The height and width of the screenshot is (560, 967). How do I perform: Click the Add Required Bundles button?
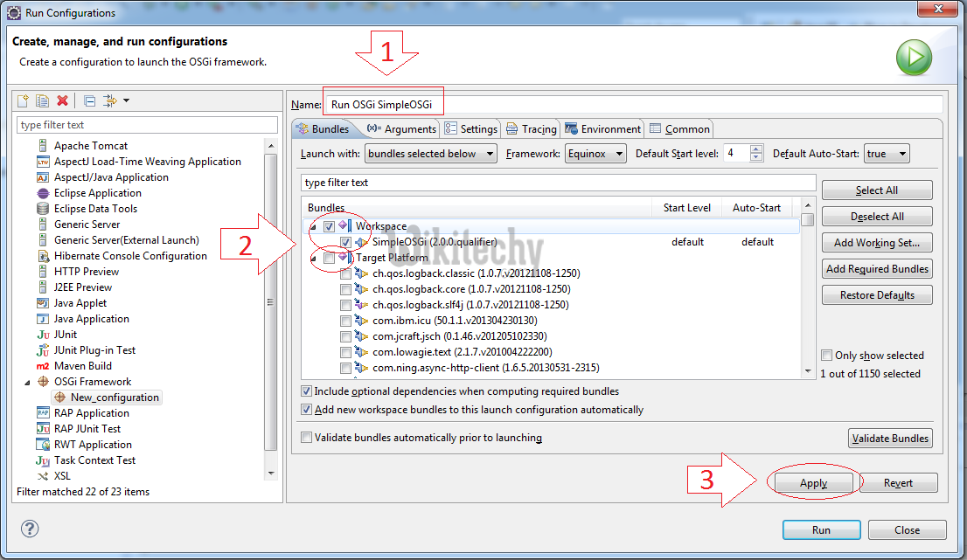[877, 269]
